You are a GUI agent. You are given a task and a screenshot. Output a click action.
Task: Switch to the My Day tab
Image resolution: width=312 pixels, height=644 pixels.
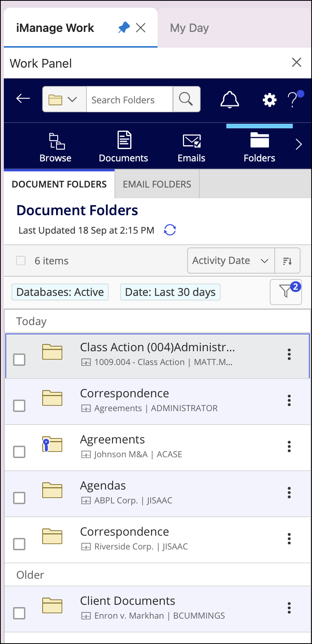click(x=189, y=28)
